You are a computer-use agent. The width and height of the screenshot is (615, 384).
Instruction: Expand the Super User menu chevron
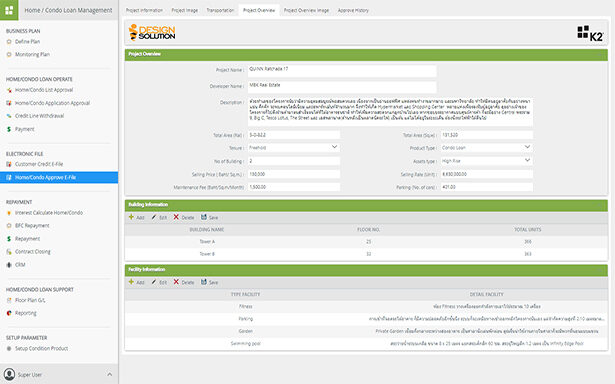point(109,375)
